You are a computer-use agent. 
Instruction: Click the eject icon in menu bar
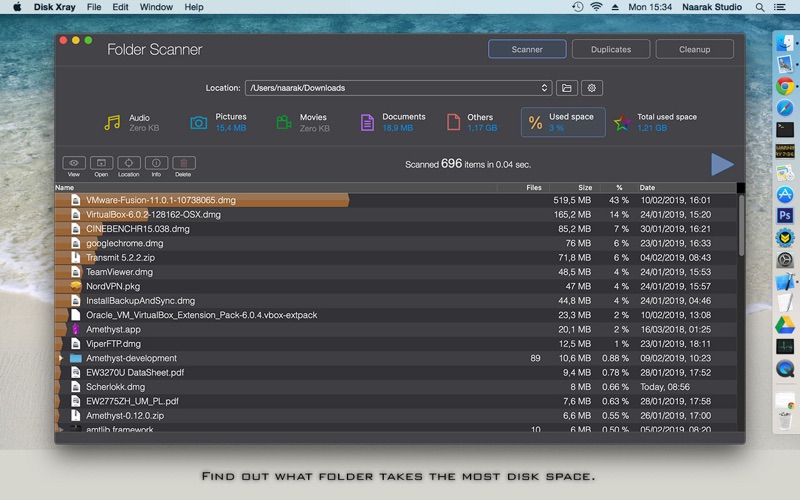pyautogui.click(x=615, y=7)
